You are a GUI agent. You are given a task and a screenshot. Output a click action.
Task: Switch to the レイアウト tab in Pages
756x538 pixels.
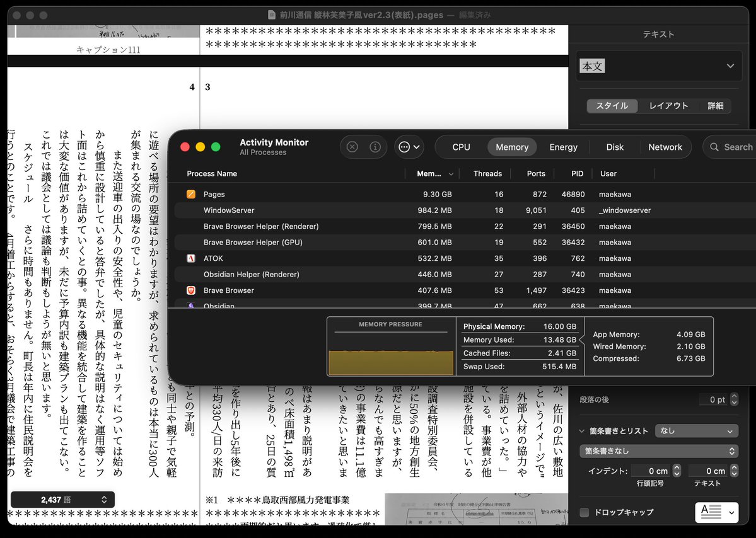[668, 106]
